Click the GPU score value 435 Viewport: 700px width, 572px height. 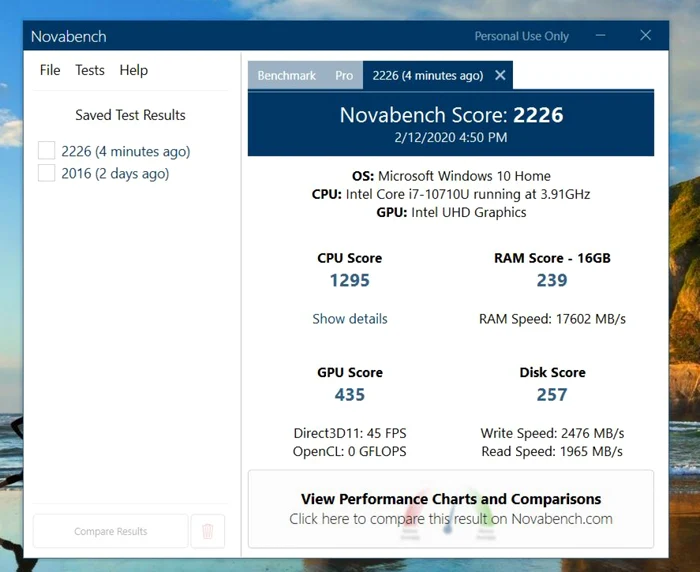[350, 395]
